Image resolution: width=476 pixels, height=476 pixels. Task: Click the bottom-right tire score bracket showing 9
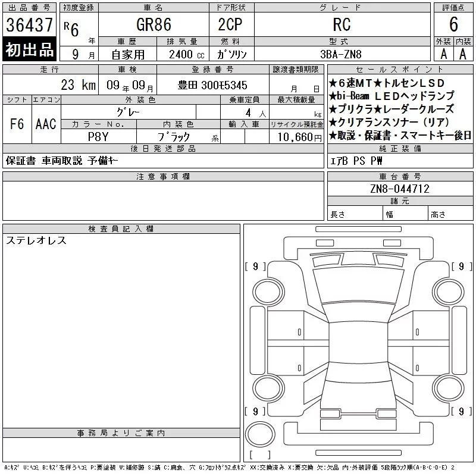click(461, 412)
